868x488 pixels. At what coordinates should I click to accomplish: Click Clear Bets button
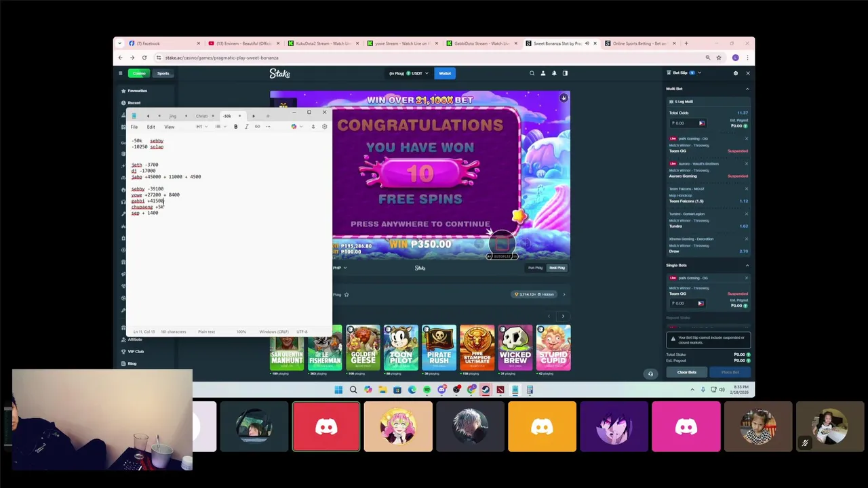click(687, 372)
